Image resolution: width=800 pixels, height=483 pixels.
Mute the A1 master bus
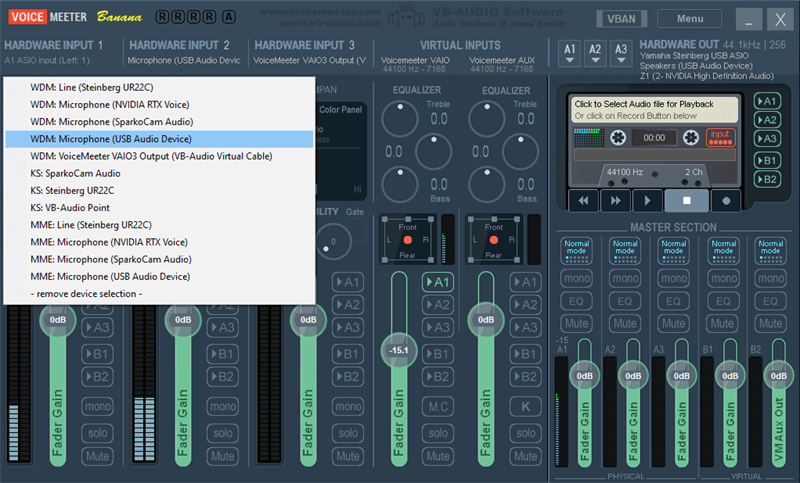click(575, 323)
